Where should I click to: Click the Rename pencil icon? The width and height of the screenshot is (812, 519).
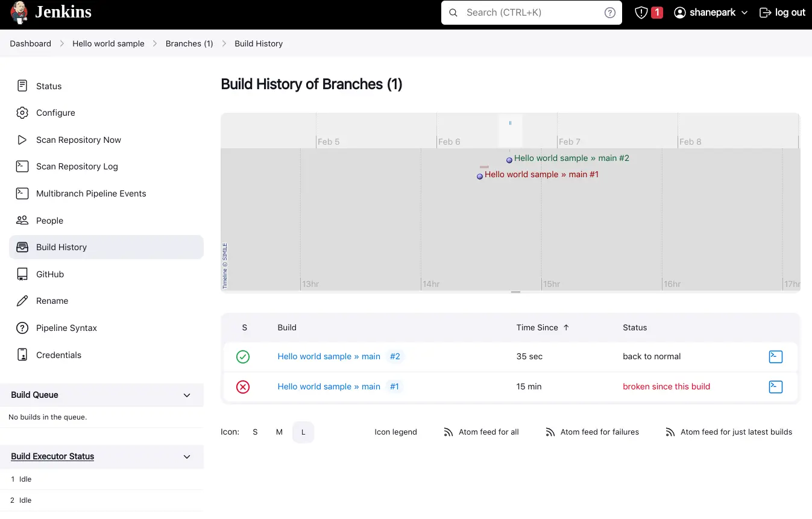point(22,301)
